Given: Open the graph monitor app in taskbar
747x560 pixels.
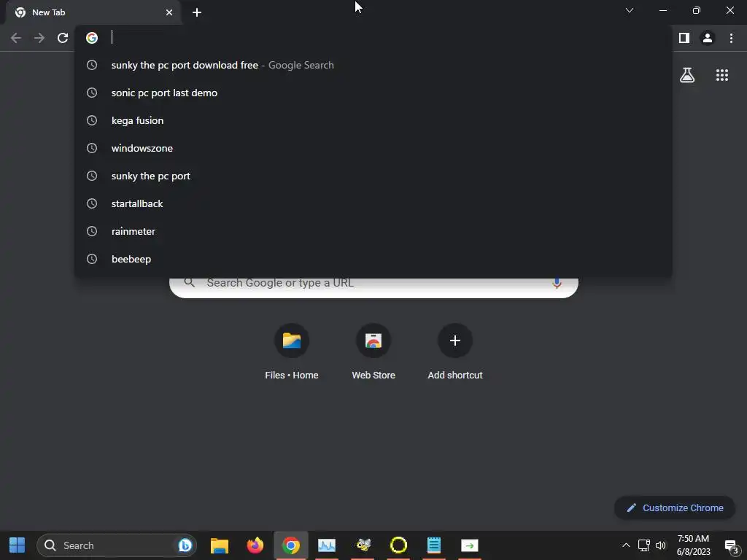Looking at the screenshot, I should tap(327, 545).
